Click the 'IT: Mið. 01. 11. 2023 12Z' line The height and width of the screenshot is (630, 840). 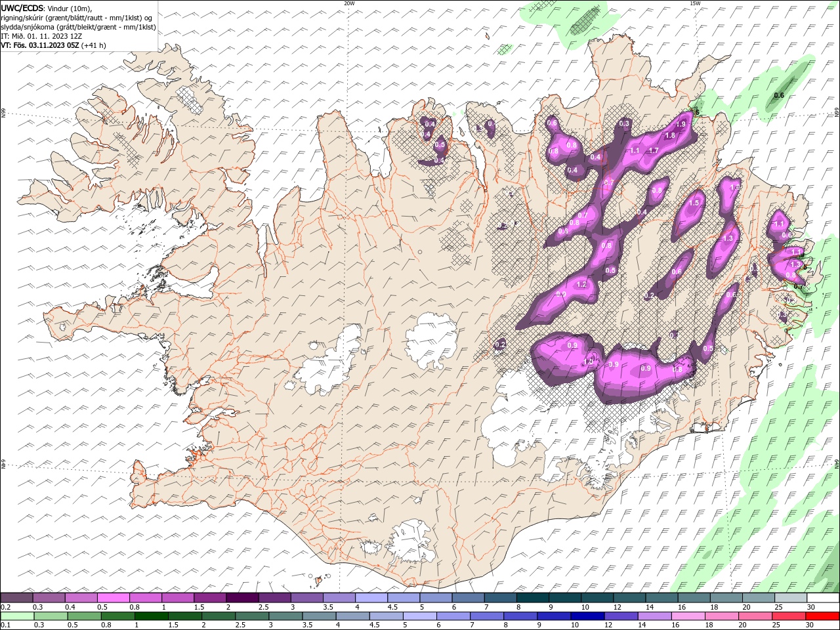point(41,36)
